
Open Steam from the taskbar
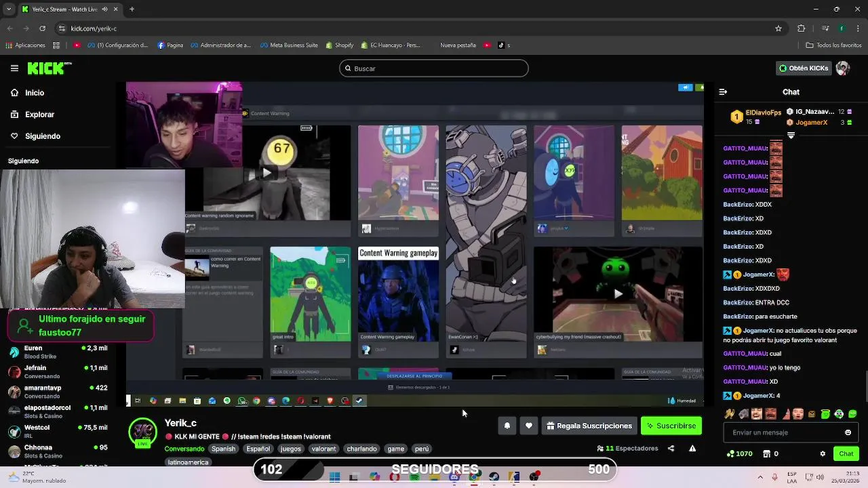pos(494,477)
